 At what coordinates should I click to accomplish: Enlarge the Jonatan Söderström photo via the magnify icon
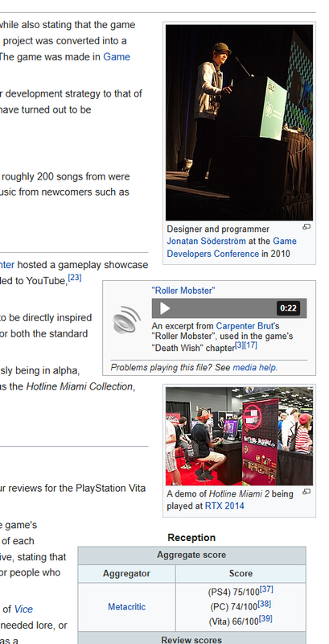pos(306,227)
